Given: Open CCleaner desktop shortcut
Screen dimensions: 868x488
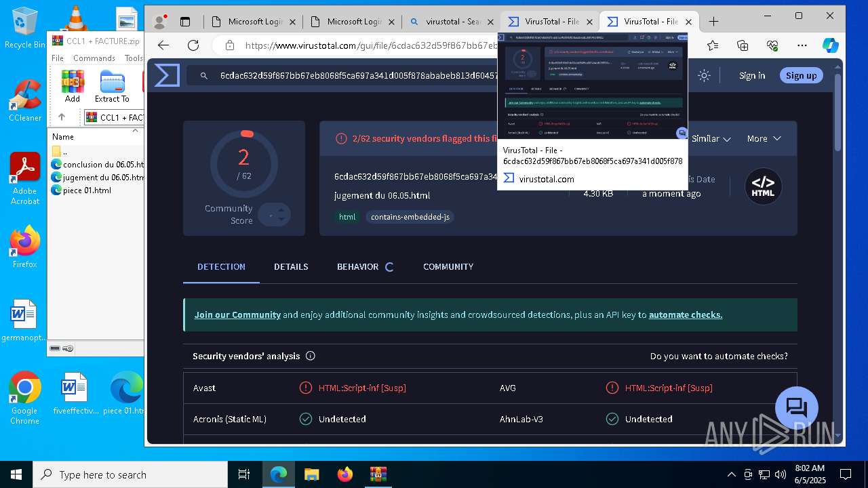Looking at the screenshot, I should pyautogui.click(x=25, y=101).
